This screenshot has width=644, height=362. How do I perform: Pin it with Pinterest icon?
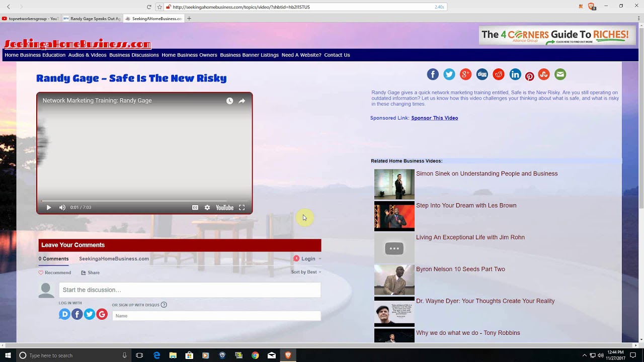pyautogui.click(x=530, y=76)
